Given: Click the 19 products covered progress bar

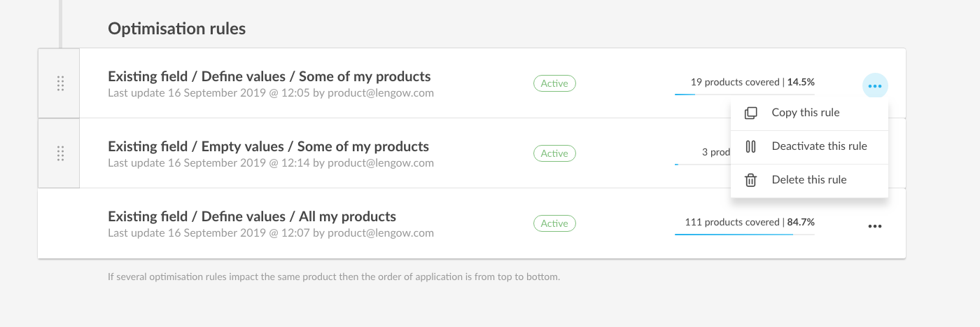Looking at the screenshot, I should coord(745,94).
